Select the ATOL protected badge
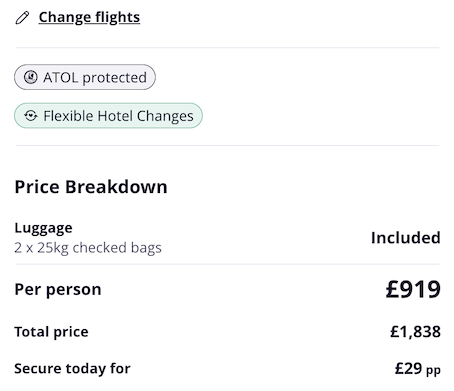 click(x=85, y=77)
